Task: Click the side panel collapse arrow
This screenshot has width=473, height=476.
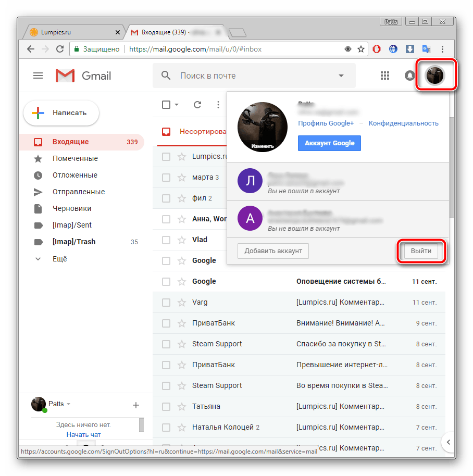Action: coord(449,442)
